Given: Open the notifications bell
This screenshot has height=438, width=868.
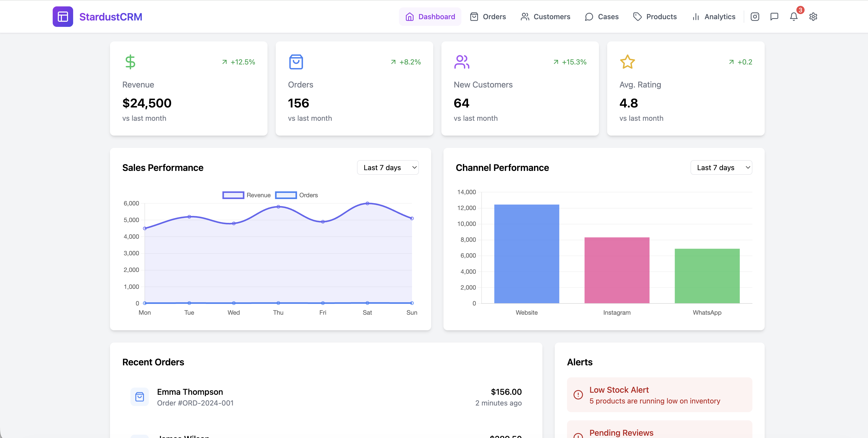Looking at the screenshot, I should 794,17.
